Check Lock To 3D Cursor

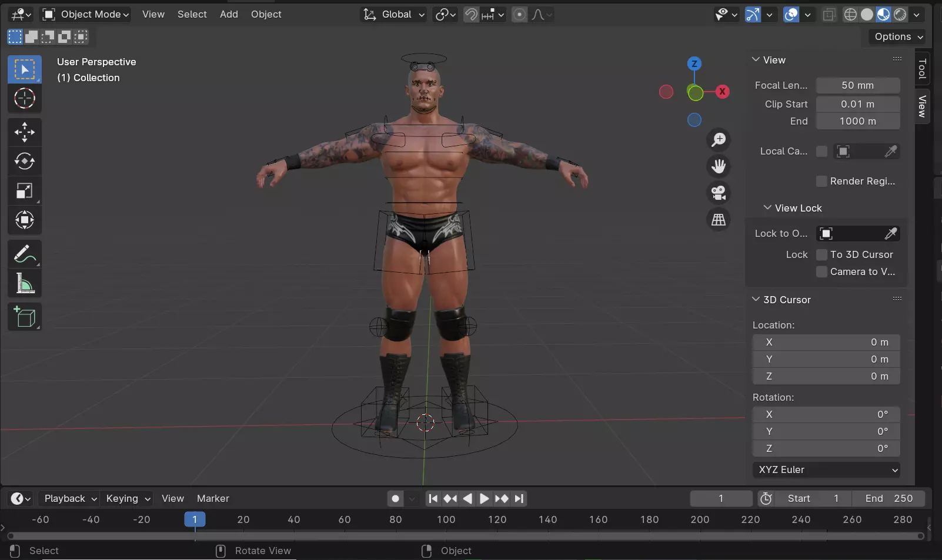821,254
